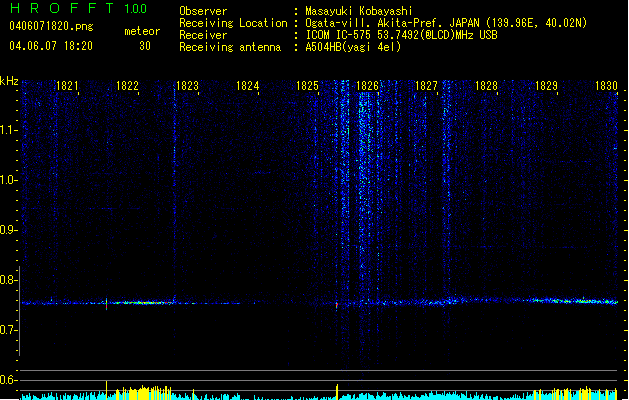Click the 1.1 frequency axis label

pyautogui.click(x=9, y=130)
